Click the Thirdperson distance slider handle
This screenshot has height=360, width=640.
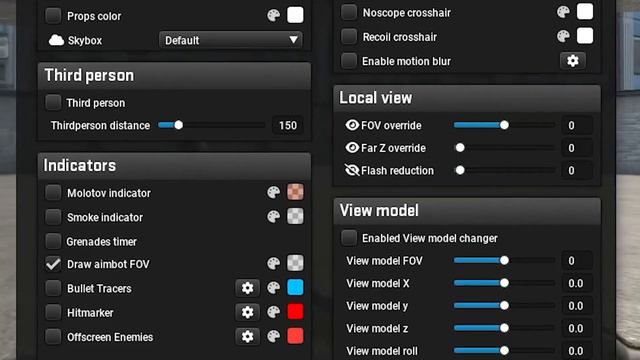(x=178, y=125)
